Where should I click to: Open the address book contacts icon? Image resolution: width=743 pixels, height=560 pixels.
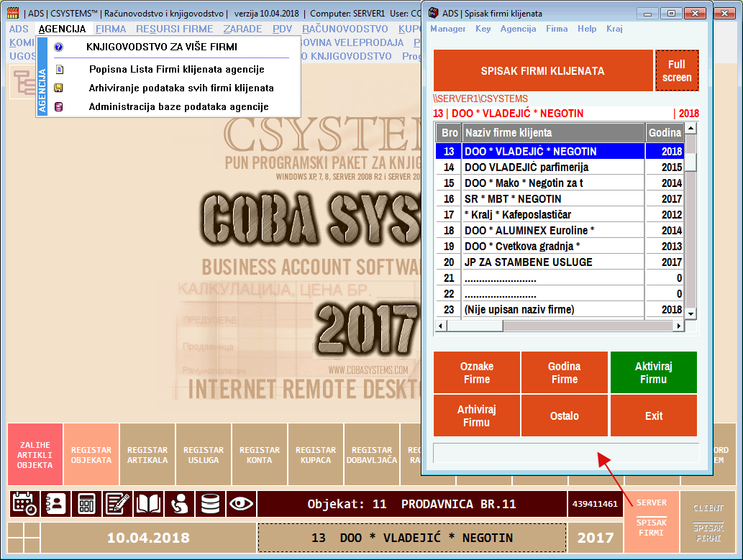(x=55, y=504)
